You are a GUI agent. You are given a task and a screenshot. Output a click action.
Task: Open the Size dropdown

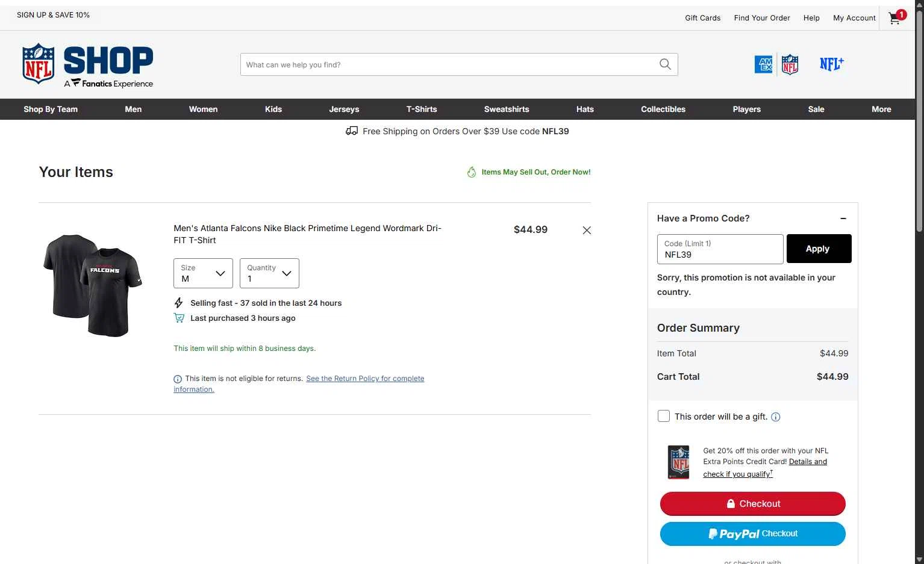(x=203, y=273)
